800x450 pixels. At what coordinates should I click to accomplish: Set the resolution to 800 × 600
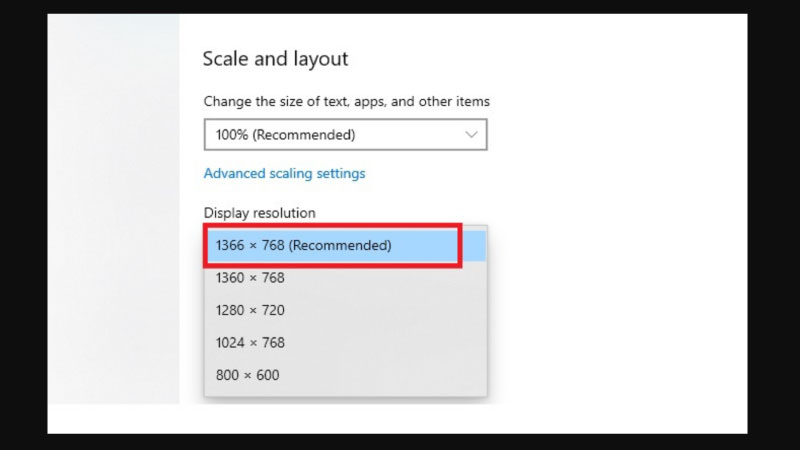point(247,375)
